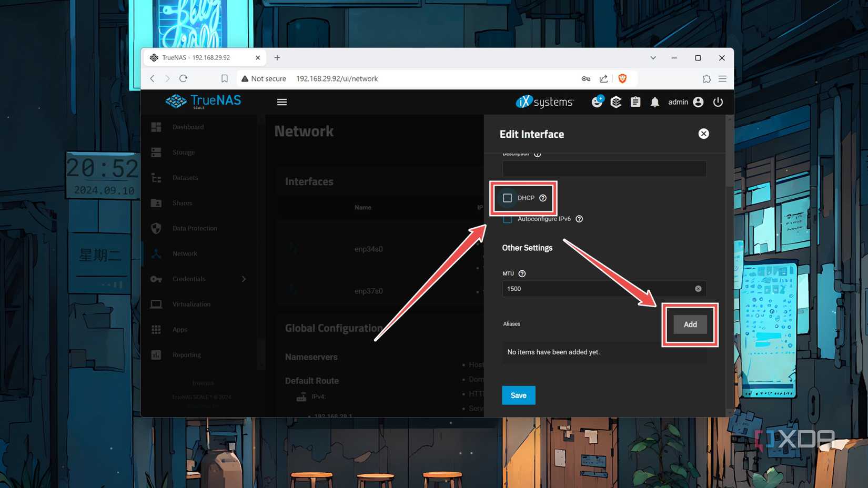Open Description help tooltip icon

coord(537,154)
